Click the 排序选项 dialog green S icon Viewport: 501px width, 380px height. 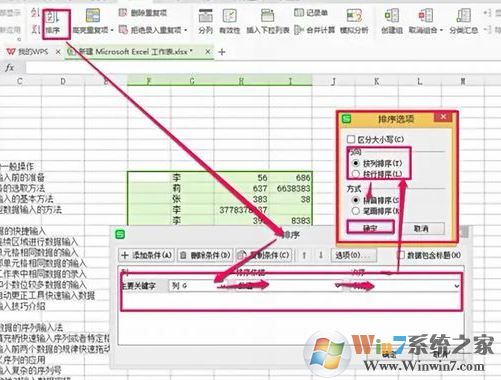pos(347,119)
